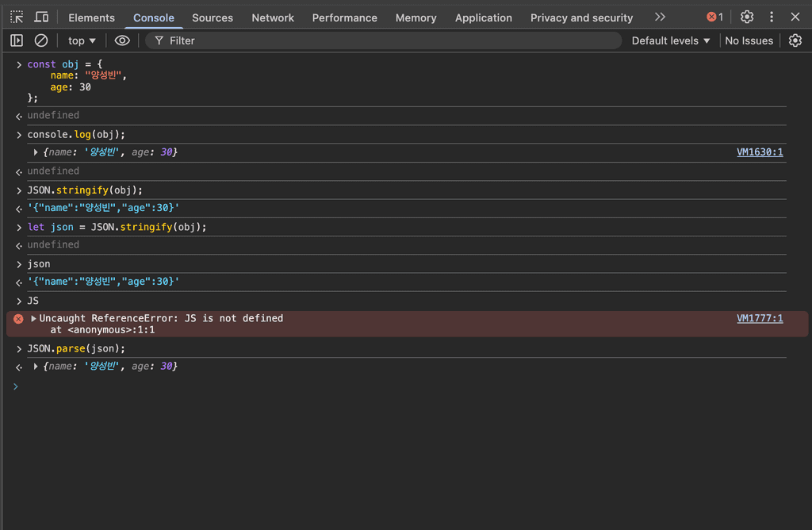Image resolution: width=812 pixels, height=530 pixels.
Task: Open the VM1630:1 source link
Action: pos(760,152)
